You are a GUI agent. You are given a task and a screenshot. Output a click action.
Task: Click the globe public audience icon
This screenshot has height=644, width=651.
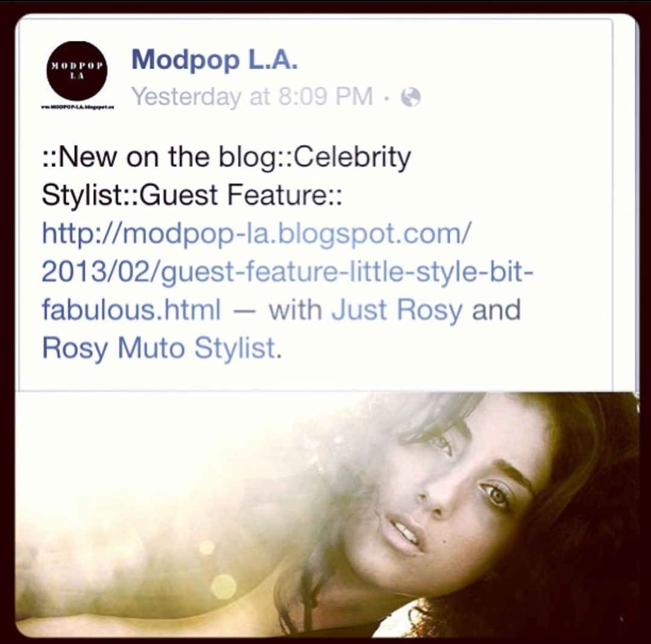click(410, 98)
